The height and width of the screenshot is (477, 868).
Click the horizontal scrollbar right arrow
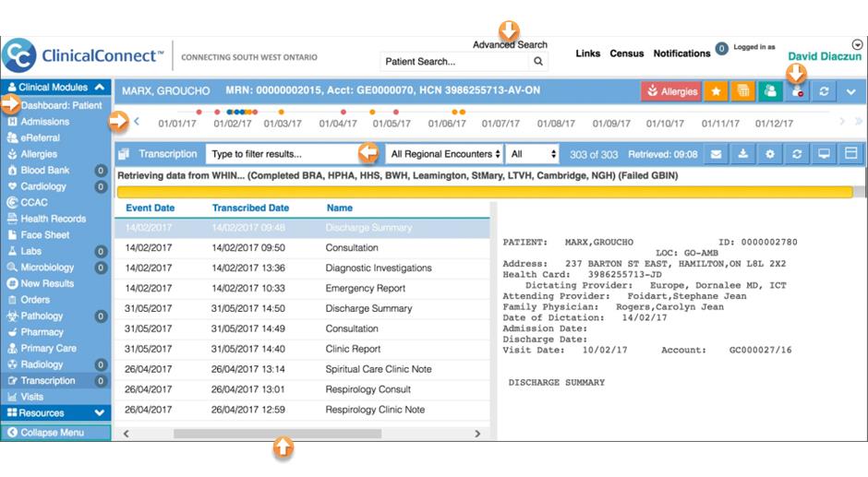(477, 434)
